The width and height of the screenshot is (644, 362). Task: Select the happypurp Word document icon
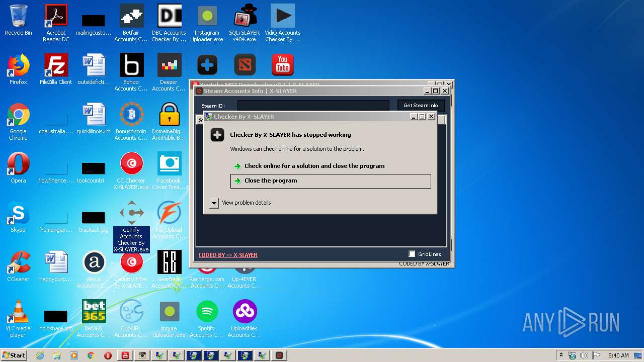(56, 266)
